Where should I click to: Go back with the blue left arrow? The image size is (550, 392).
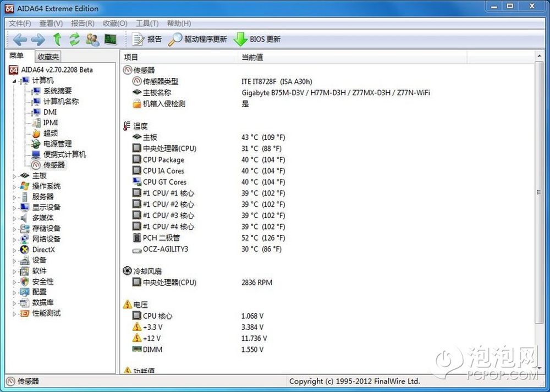[20, 39]
